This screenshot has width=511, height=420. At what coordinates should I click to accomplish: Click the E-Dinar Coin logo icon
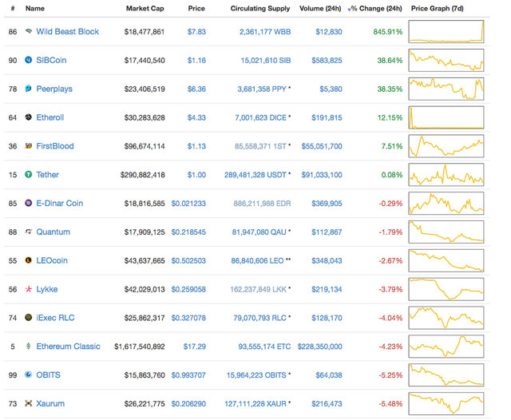coord(29,203)
